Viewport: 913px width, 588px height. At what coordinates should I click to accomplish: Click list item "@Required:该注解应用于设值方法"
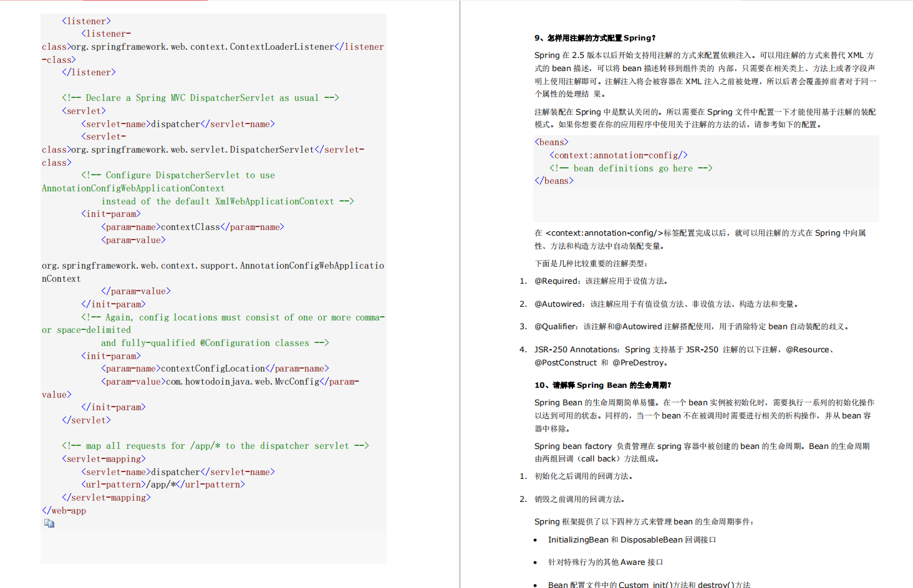pos(601,281)
